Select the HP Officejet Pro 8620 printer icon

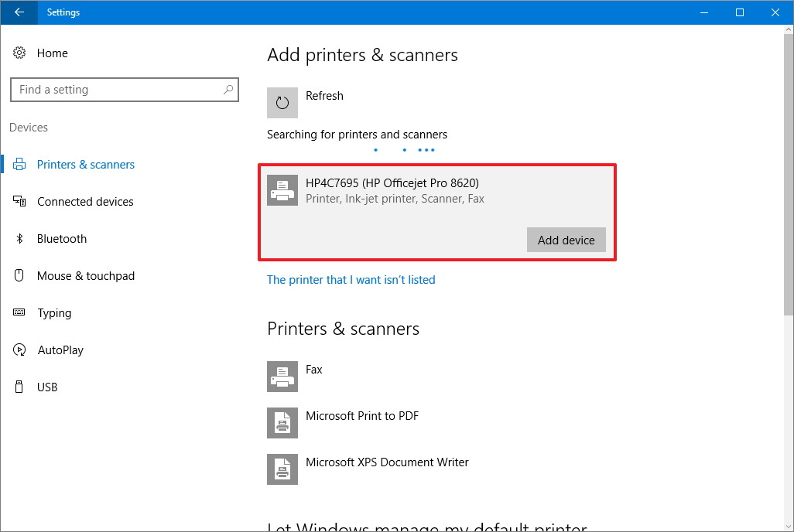282,189
